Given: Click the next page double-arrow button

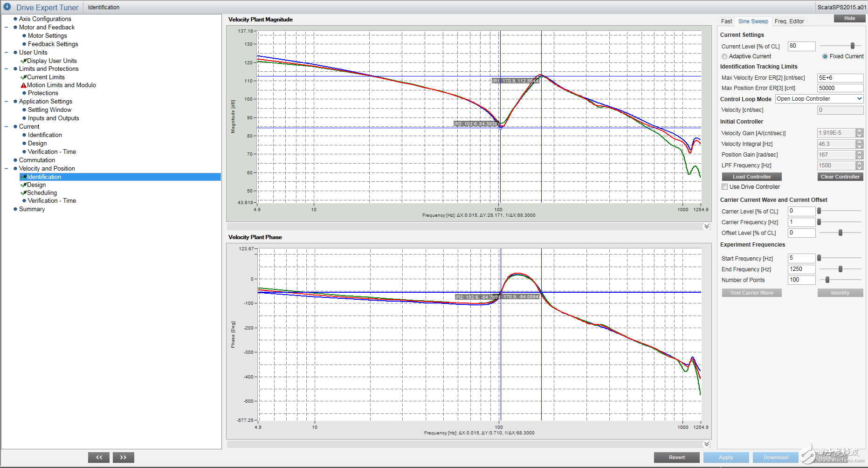Looking at the screenshot, I should tap(124, 457).
